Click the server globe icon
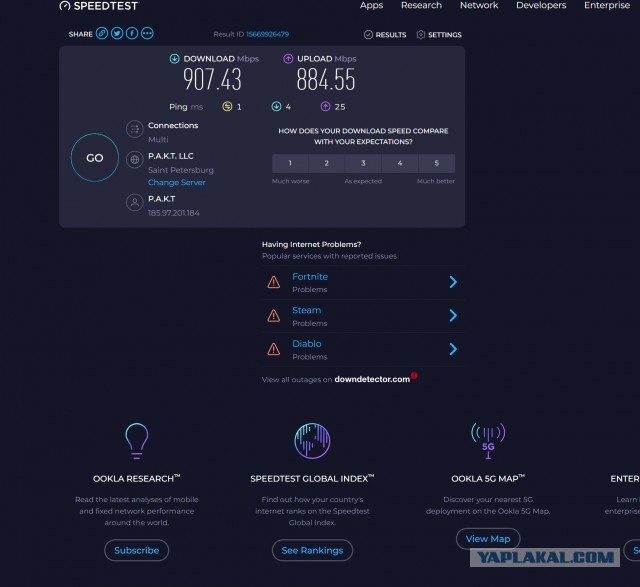 coord(135,160)
